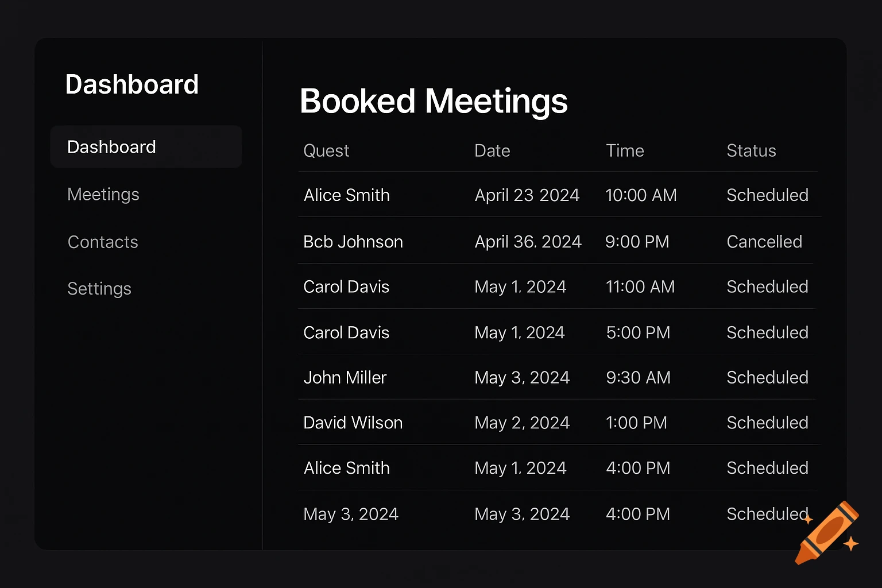Click the Scheduled status on Alice Smith's row
882x588 pixels.
coord(768,195)
